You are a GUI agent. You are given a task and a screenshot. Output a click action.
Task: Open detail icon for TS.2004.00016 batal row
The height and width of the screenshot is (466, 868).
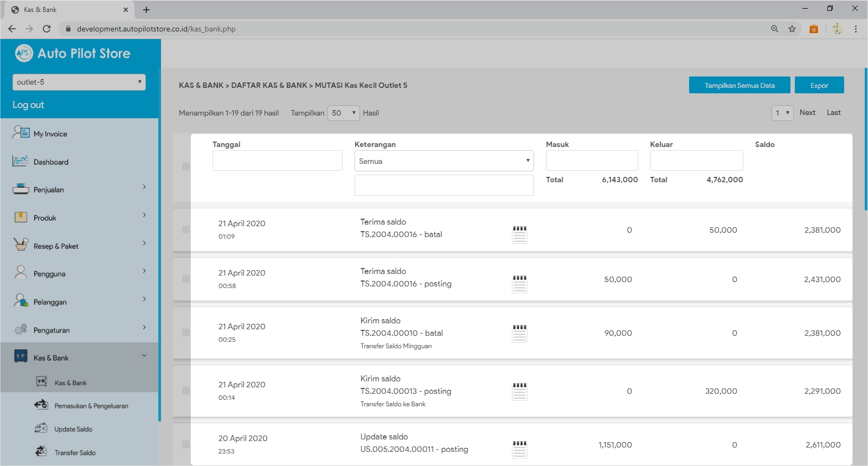[519, 234]
